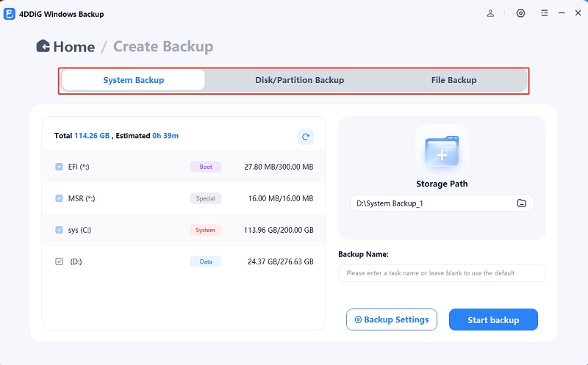Click the EFI (*:) row label

coord(79,167)
